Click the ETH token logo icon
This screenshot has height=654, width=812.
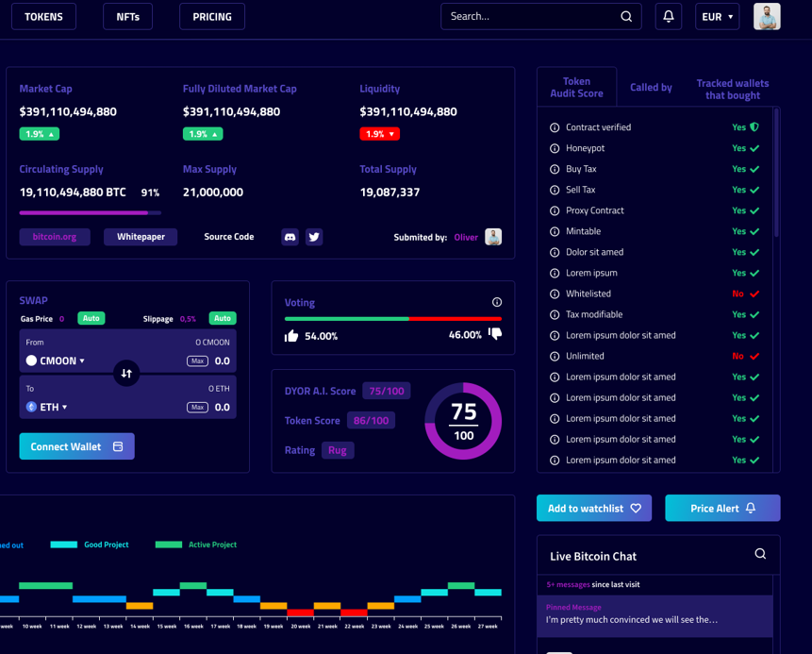click(31, 407)
